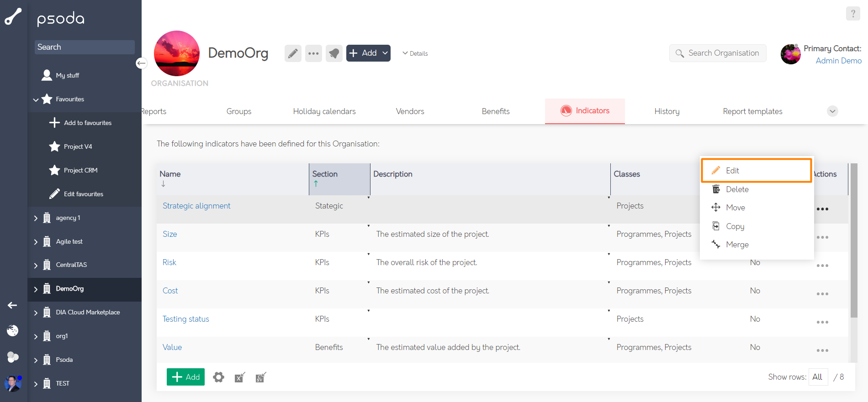The image size is (868, 402).
Task: Switch to the Holiday calendars tab
Action: (x=324, y=111)
